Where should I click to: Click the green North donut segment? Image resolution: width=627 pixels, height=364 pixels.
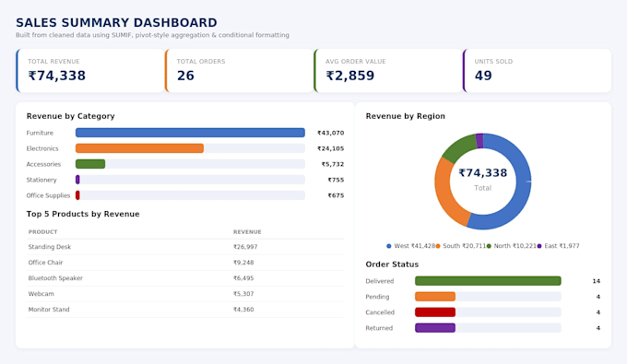point(460,147)
